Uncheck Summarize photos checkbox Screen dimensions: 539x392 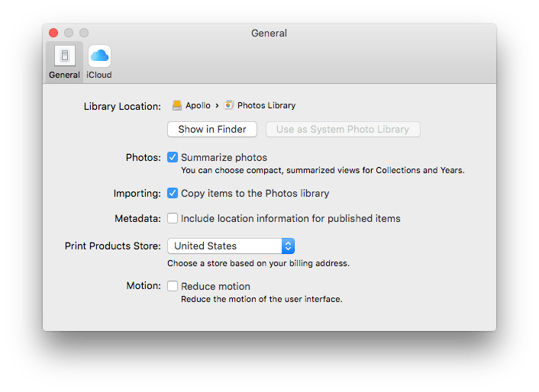173,157
